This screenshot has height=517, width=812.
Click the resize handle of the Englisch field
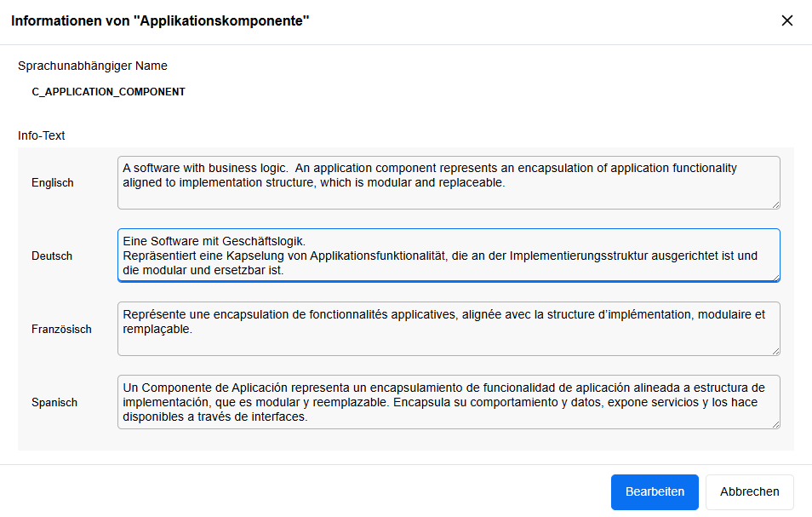(x=775, y=204)
